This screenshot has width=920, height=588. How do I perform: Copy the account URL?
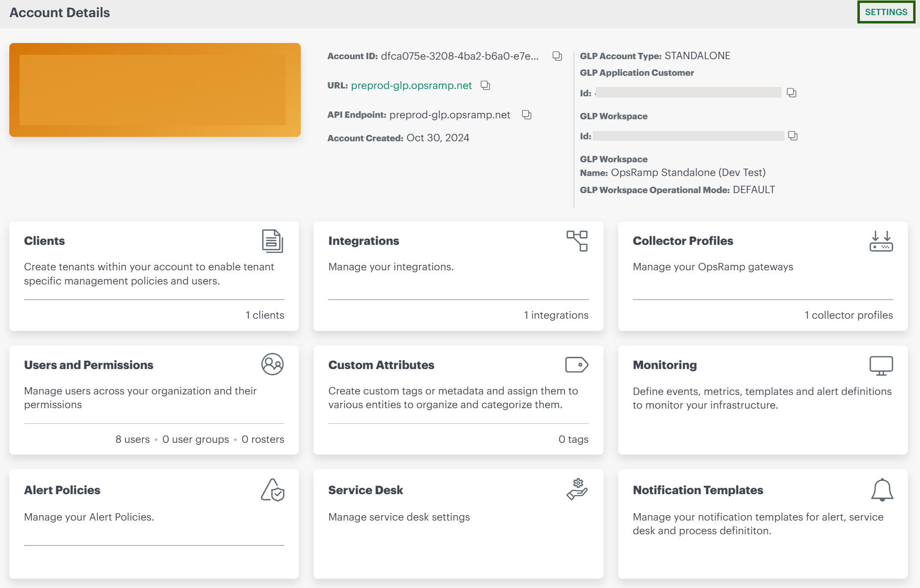click(485, 86)
